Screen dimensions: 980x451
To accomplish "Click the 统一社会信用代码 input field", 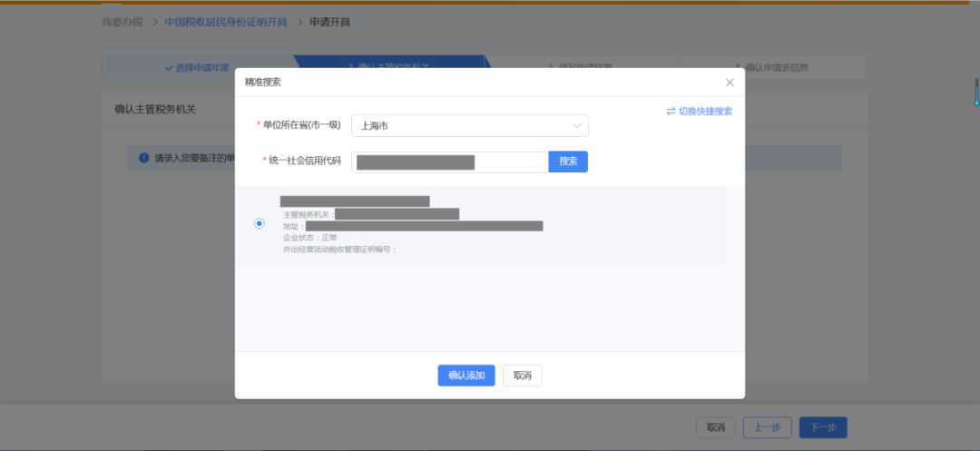I will pyautogui.click(x=449, y=162).
